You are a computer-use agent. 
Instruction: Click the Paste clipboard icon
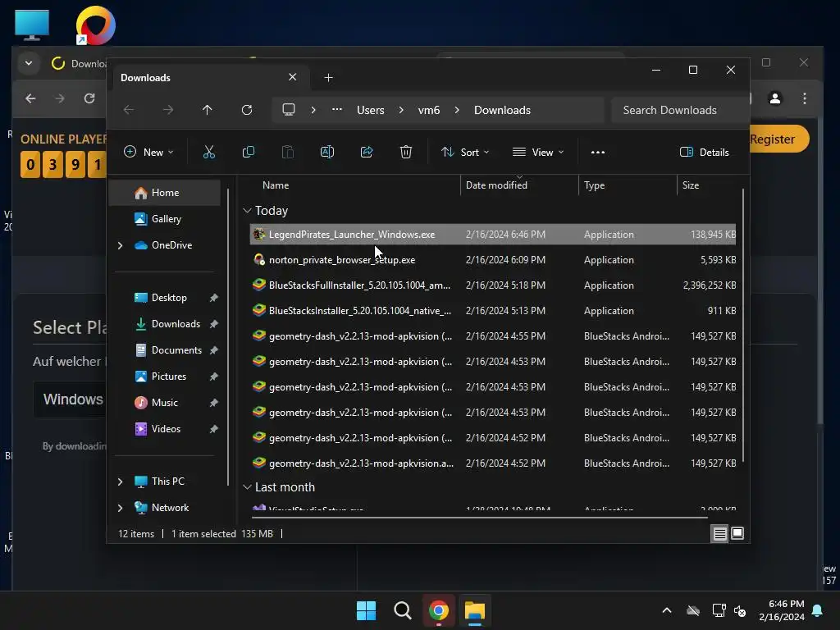[288, 152]
